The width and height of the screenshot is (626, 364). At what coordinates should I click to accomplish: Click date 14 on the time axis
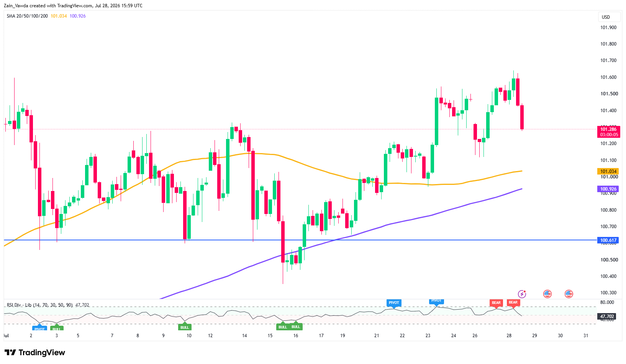click(244, 336)
